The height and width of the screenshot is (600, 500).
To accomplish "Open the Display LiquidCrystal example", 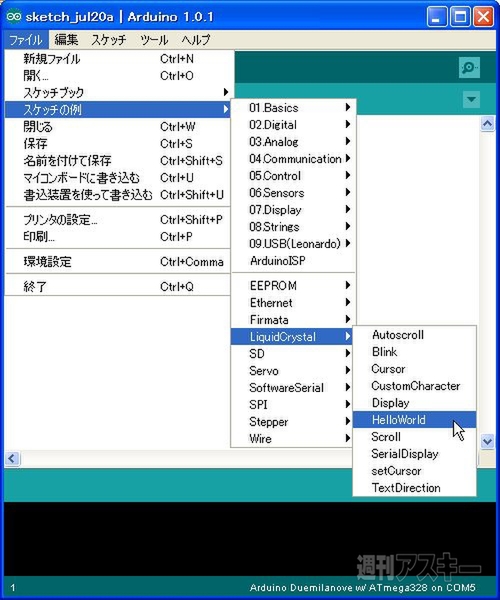I will 414,403.
